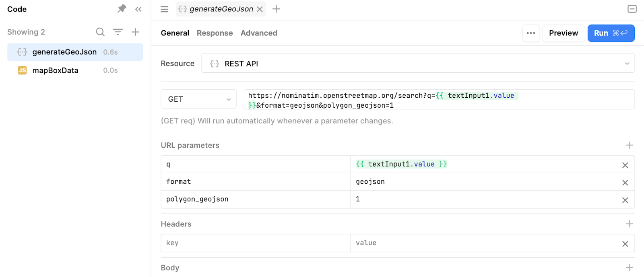Click the header value input
Screen dimensions: 644x277
(485, 243)
